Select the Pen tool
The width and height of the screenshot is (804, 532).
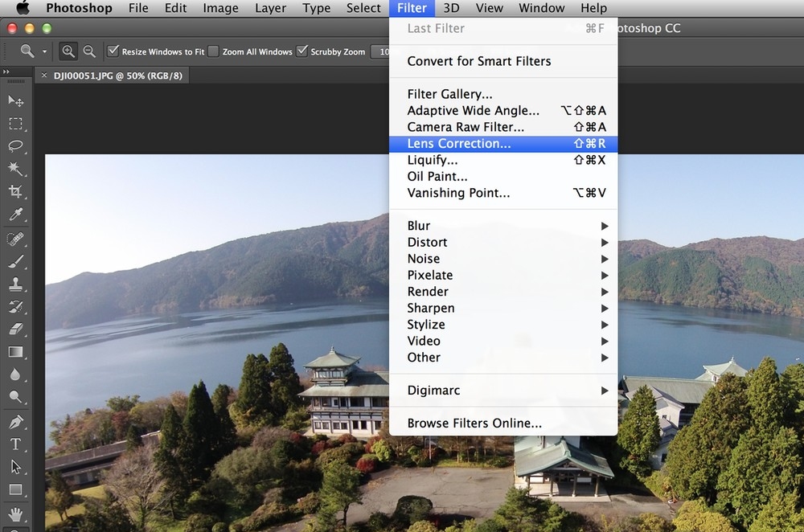pos(16,422)
